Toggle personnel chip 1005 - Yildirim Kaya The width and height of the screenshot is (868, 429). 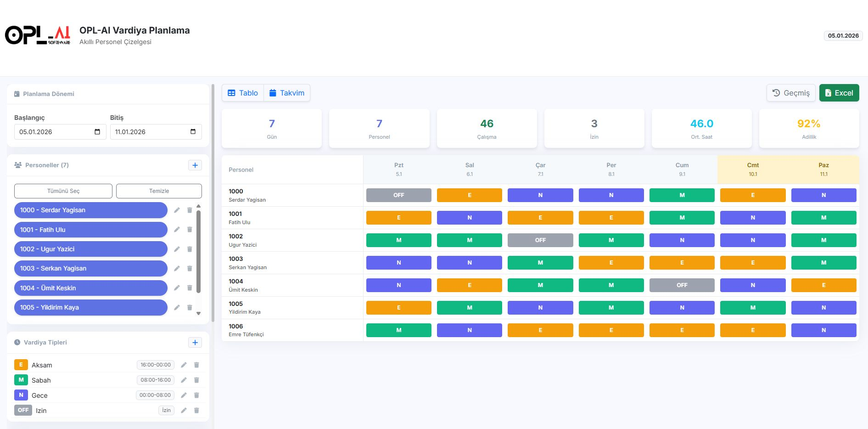[x=90, y=307]
